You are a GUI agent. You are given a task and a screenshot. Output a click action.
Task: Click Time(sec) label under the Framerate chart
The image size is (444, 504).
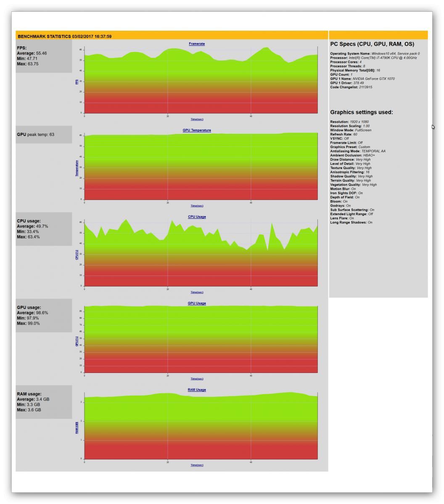coord(197,119)
